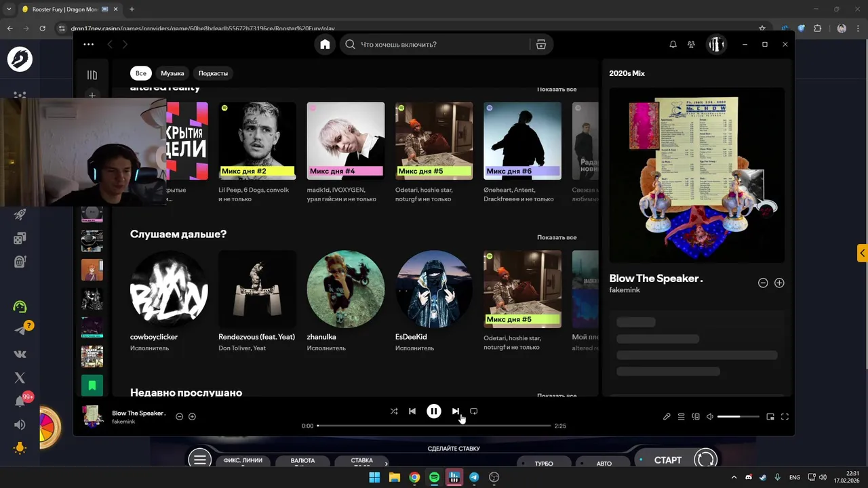Viewport: 868px width, 488px height.
Task: Open the Browse icon in search bar
Action: point(540,44)
